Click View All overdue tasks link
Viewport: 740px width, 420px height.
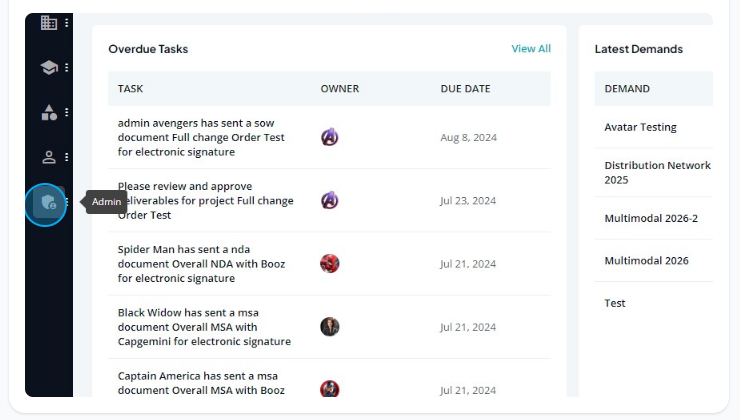[531, 49]
